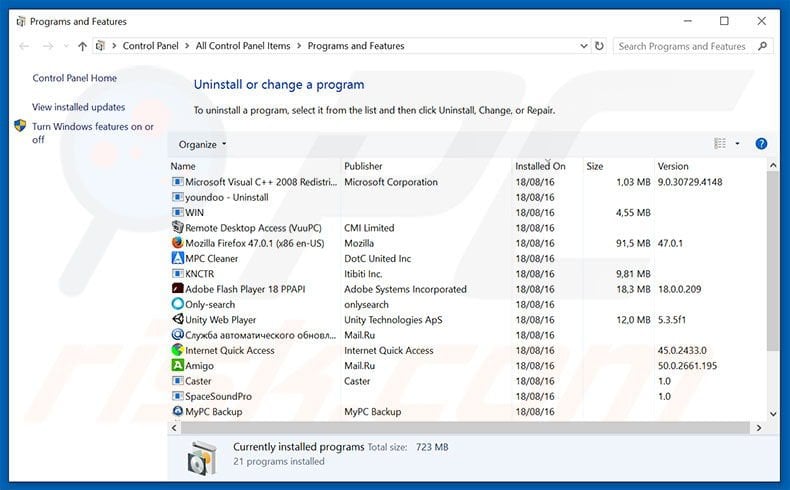Click the search magnifier icon
Image resolution: width=790 pixels, height=490 pixels.
click(763, 46)
